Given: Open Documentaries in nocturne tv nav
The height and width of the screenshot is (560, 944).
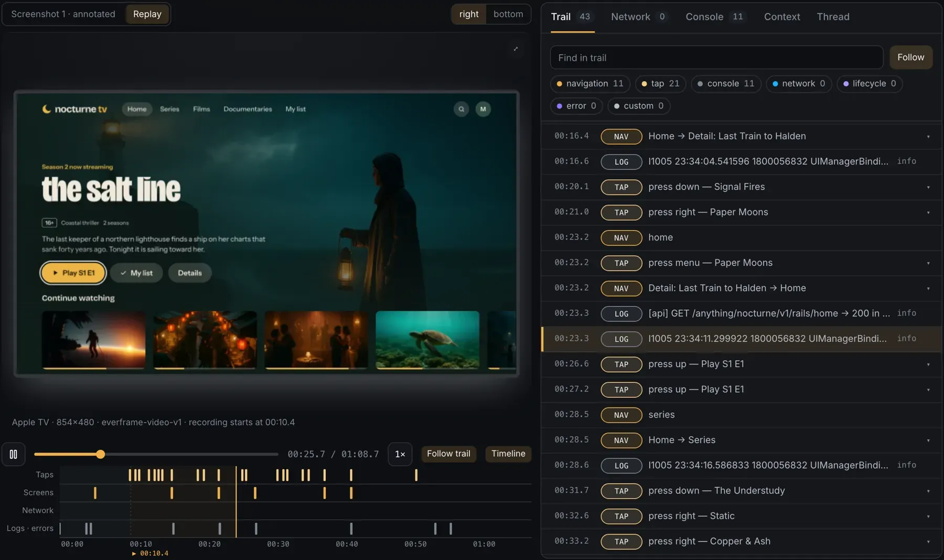Looking at the screenshot, I should coord(248,109).
